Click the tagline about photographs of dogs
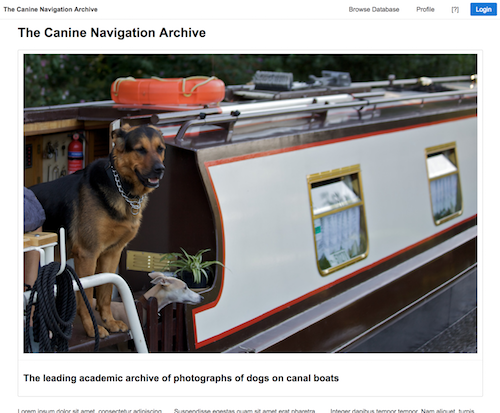 [181, 378]
